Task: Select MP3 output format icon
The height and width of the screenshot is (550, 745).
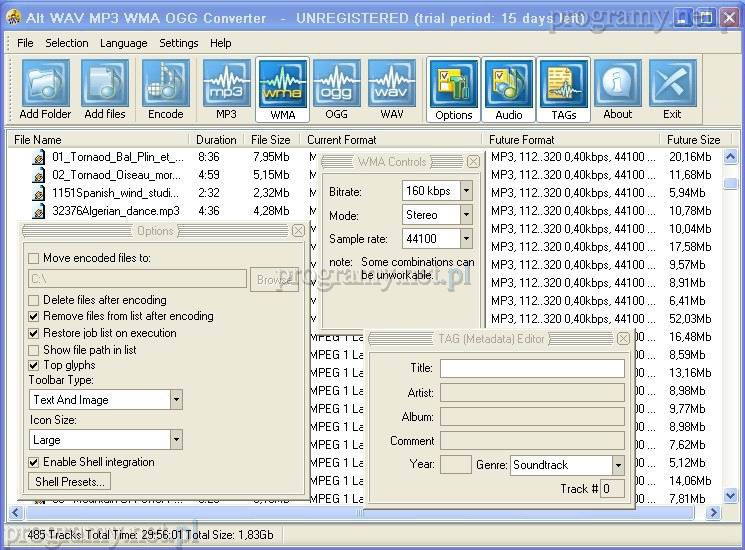Action: coord(226,89)
